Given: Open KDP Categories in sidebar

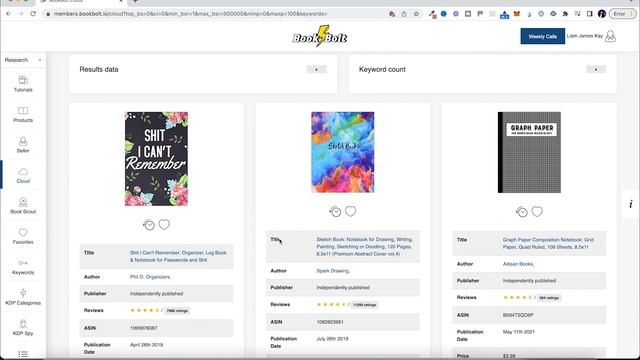Looking at the screenshot, I should point(23,297).
